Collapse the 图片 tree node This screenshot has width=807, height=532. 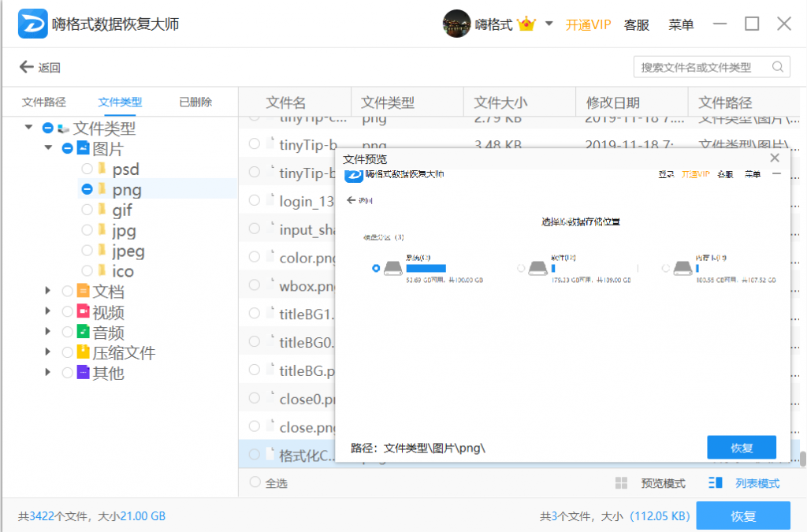point(48,147)
